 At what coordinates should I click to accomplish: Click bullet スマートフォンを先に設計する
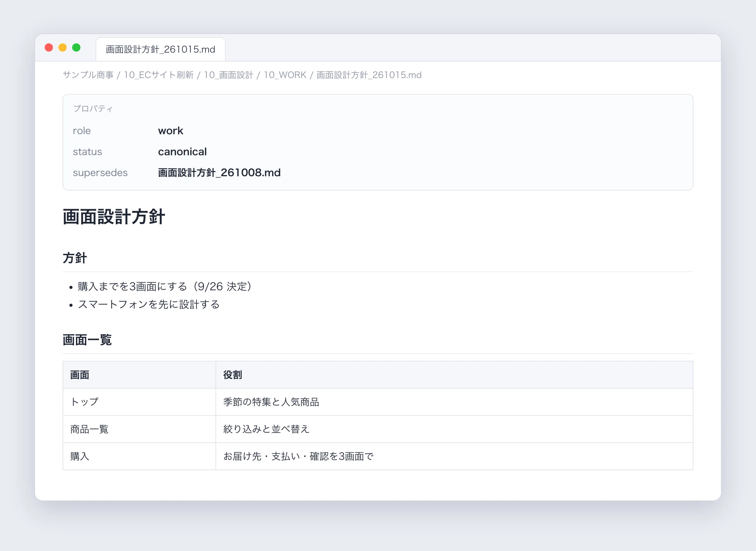tap(149, 304)
